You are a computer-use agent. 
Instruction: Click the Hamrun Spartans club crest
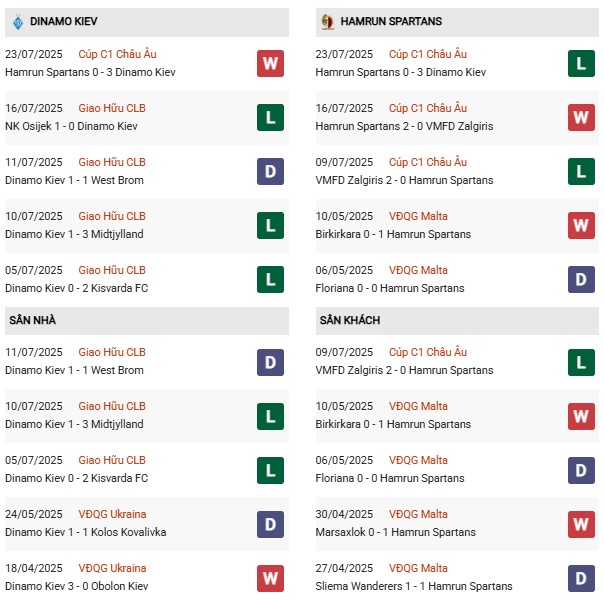[326, 21]
